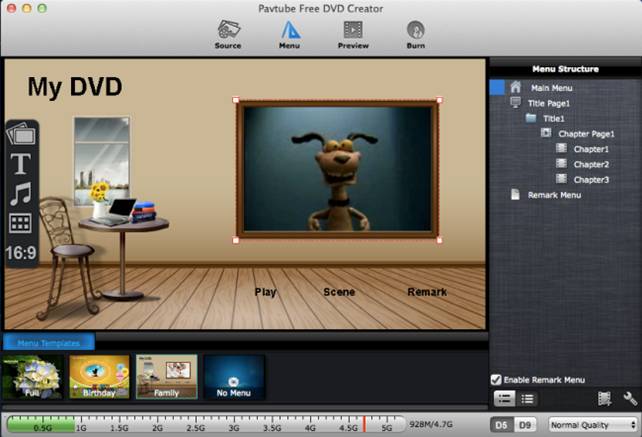Select Title Page1 in the tree
This screenshot has width=642, height=437.
coord(548,103)
